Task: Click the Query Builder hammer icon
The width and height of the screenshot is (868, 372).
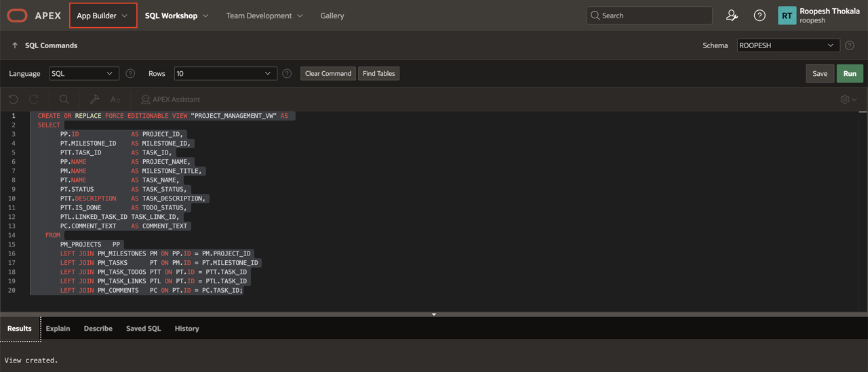Action: point(94,100)
